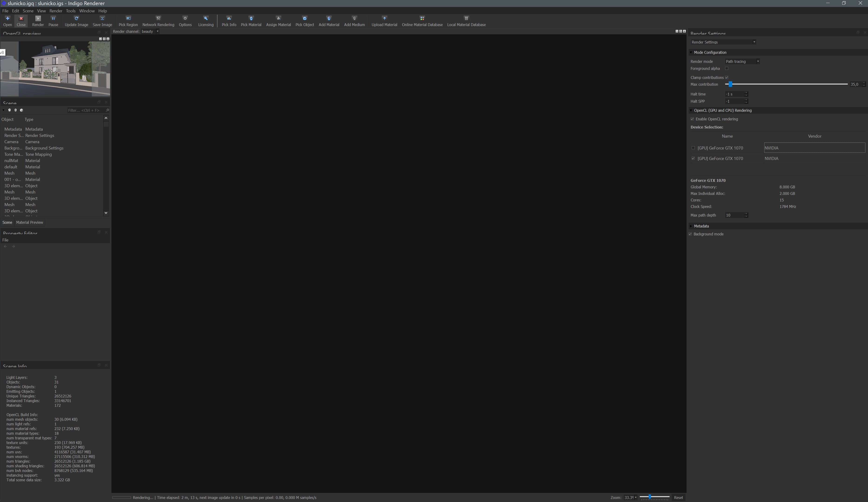Open the Local Material Database
Image resolution: width=868 pixels, height=502 pixels.
[x=466, y=21]
